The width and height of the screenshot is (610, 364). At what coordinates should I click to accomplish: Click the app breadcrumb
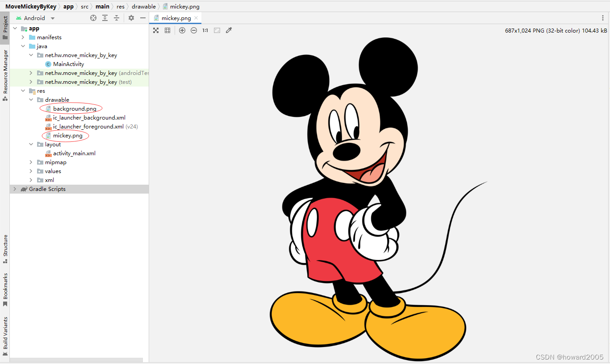point(68,6)
